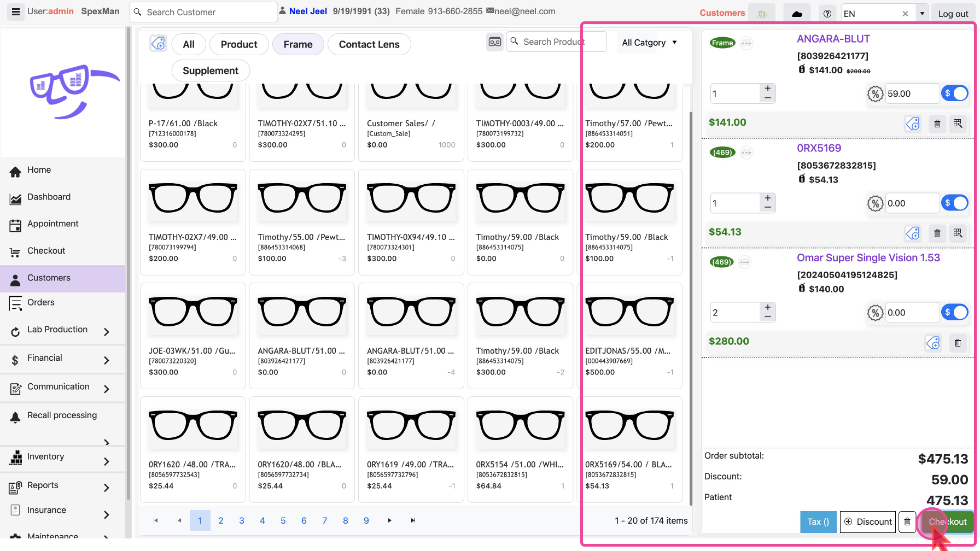Click the Tax () button

(818, 521)
